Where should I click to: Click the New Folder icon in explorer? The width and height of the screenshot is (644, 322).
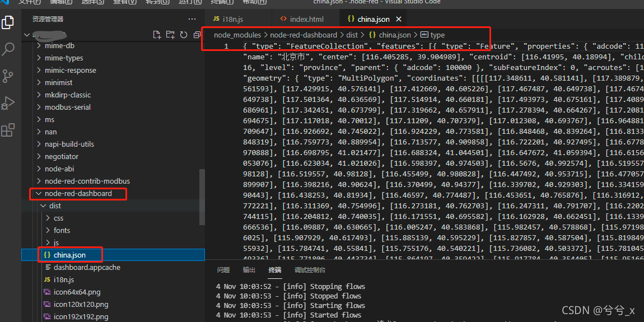coord(170,35)
